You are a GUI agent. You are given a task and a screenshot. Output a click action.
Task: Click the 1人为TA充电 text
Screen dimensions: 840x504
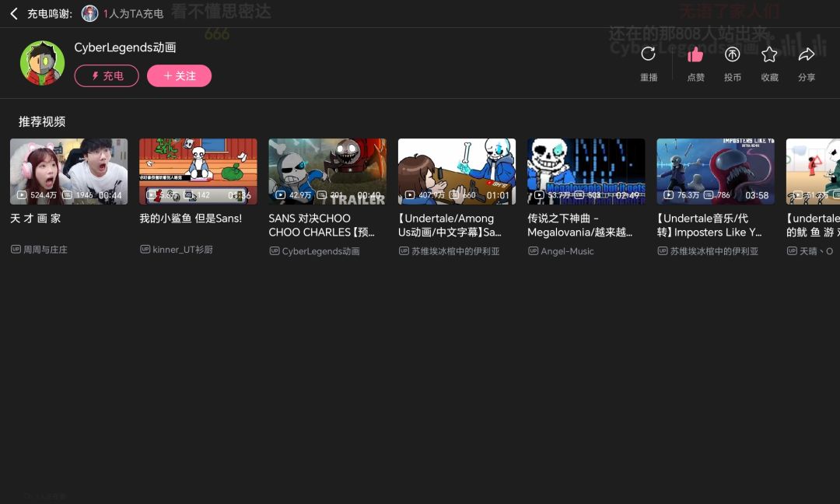[133, 14]
